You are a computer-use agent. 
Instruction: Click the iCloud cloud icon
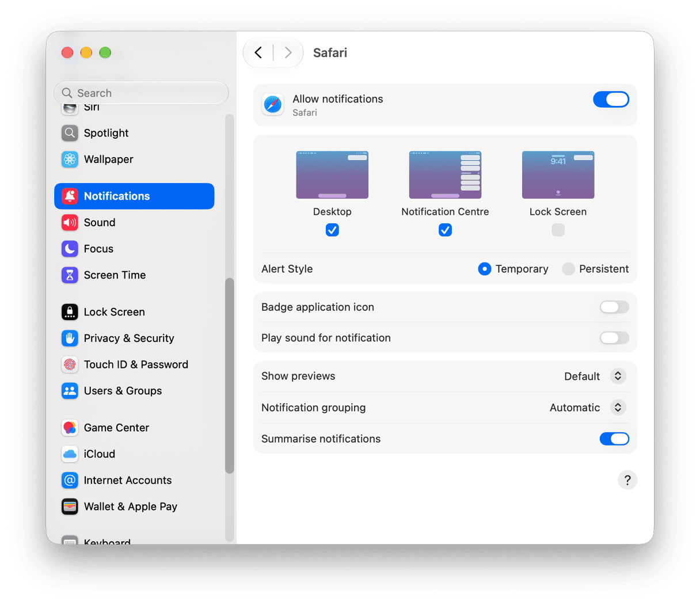[70, 454]
